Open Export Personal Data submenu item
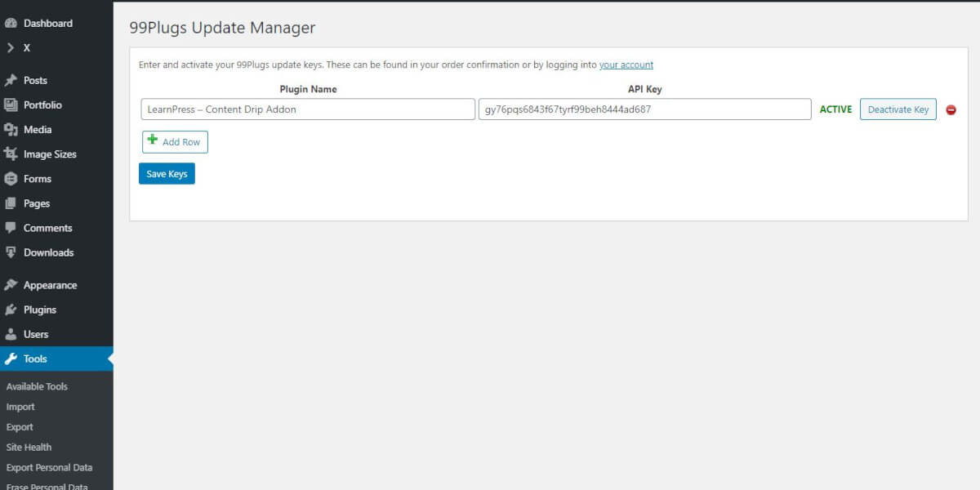 pos(49,468)
